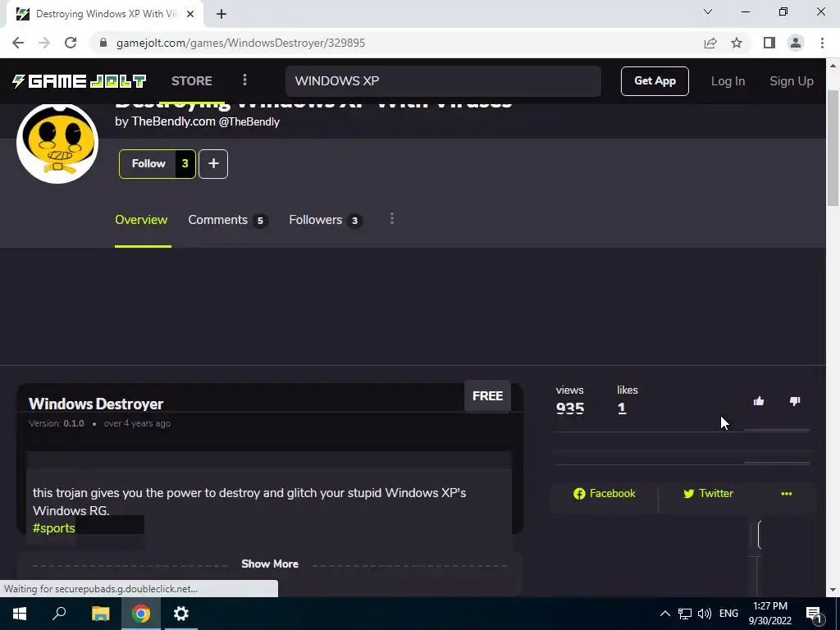
Task: Close the Destroying Windows XP tab
Action: pos(190,14)
